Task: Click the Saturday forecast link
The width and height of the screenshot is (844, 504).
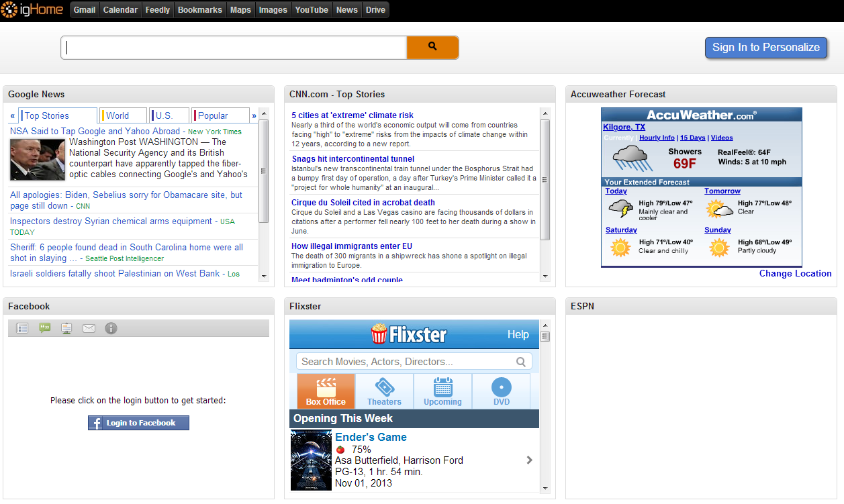Action: pyautogui.click(x=621, y=230)
